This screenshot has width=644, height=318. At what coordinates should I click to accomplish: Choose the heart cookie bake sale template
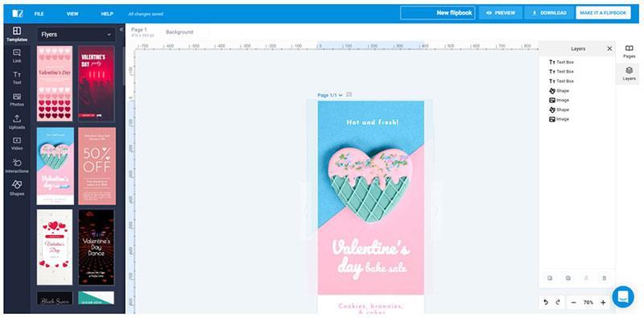56,166
